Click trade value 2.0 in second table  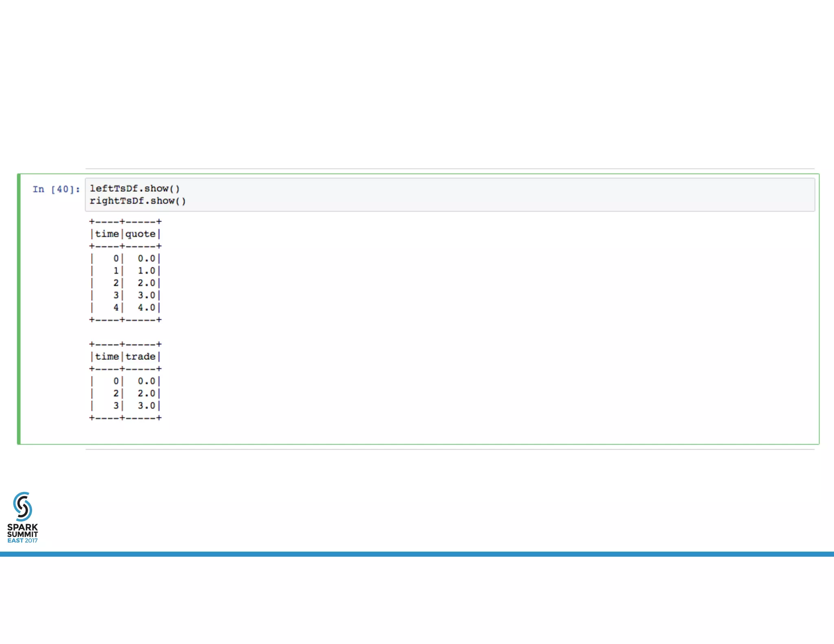(x=146, y=393)
